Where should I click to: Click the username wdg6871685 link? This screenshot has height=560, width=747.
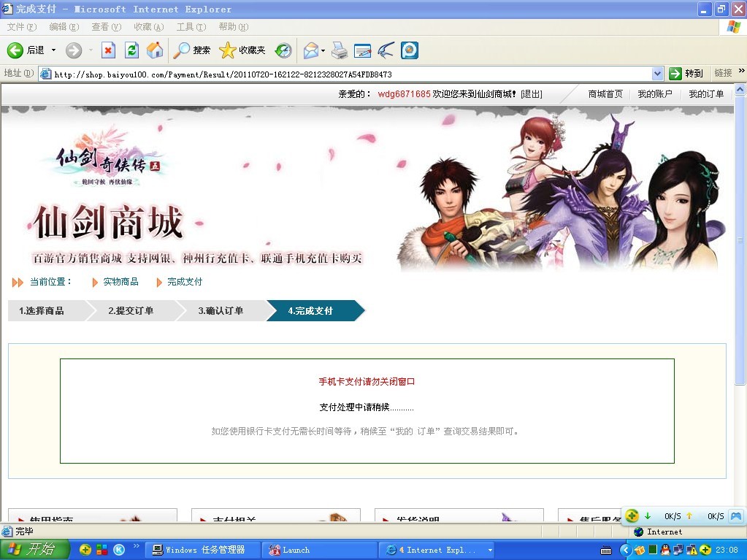404,93
